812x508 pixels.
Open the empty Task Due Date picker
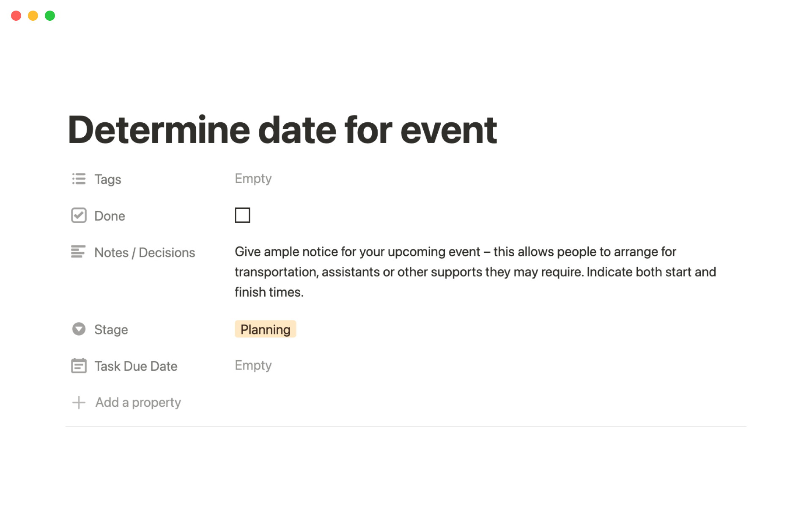(253, 365)
